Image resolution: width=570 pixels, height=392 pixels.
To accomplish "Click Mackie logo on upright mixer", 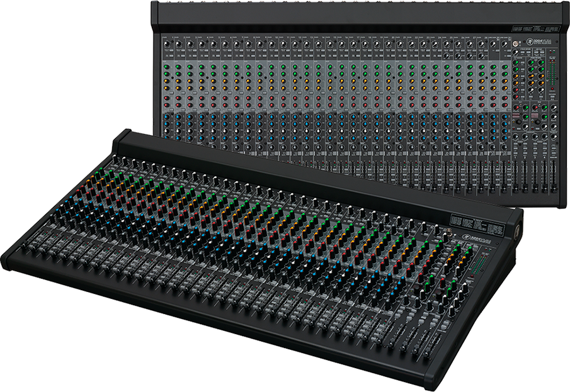I will coord(530,41).
